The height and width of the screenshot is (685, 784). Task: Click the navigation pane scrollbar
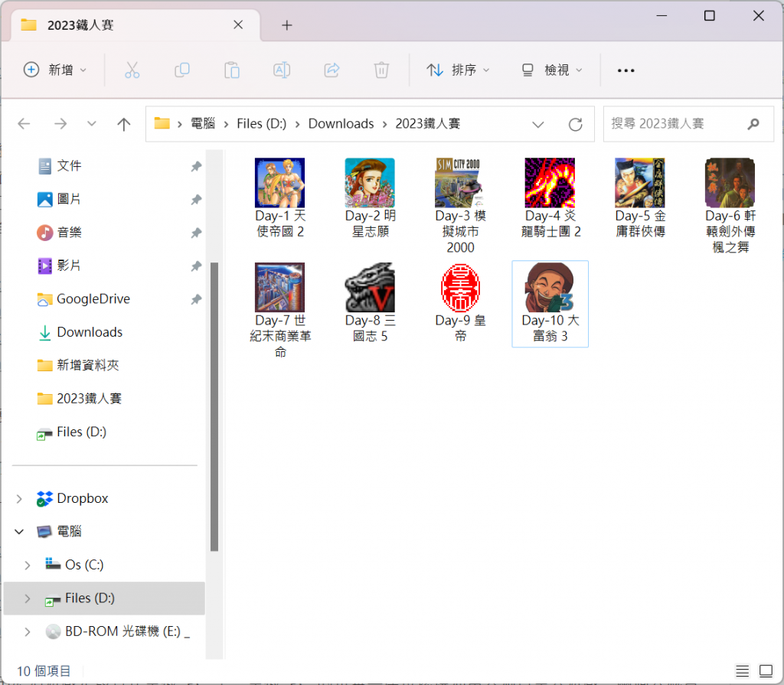tap(214, 406)
